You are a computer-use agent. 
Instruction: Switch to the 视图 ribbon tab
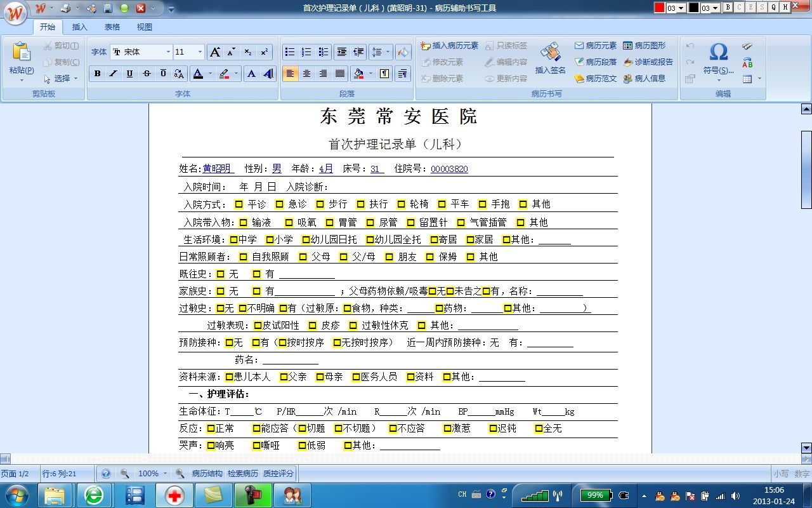pyautogui.click(x=145, y=27)
